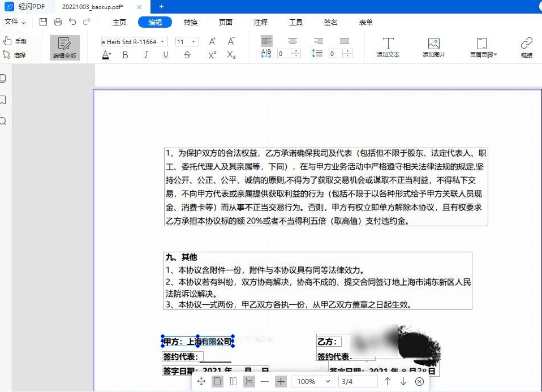The height and width of the screenshot is (392, 542).
Task: Open the search icon in the left sidebar
Action: (3, 121)
